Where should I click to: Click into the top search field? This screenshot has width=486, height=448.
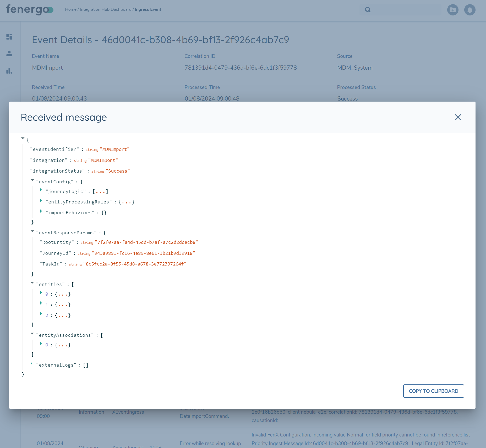click(406, 10)
